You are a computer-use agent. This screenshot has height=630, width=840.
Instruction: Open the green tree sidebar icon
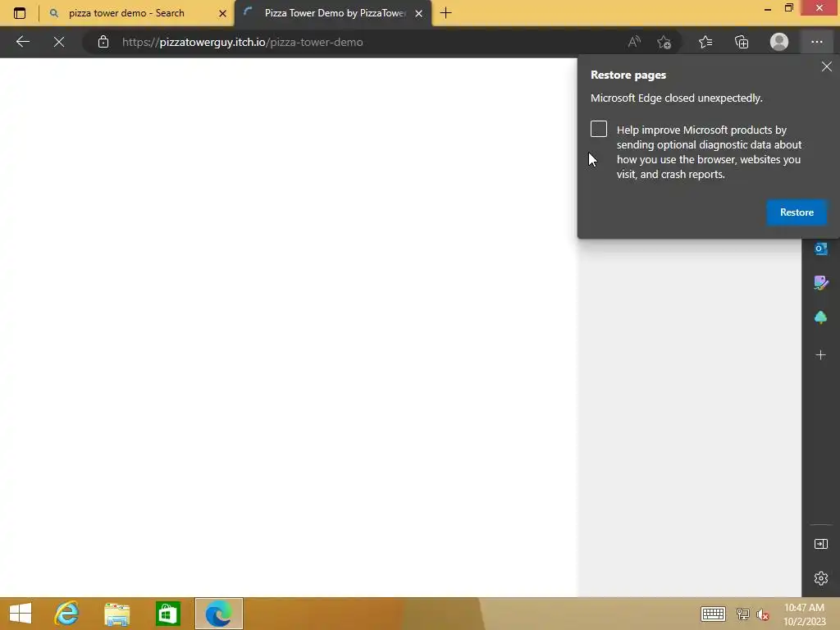[820, 317]
